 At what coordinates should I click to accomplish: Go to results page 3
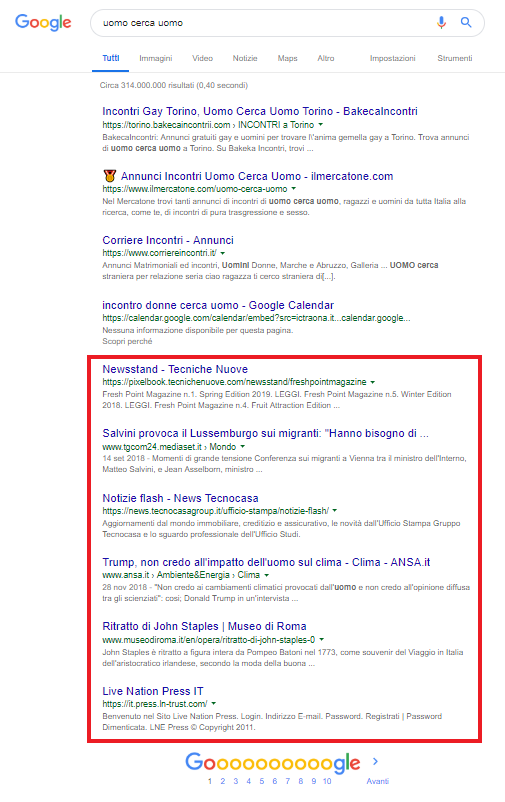tap(235, 781)
